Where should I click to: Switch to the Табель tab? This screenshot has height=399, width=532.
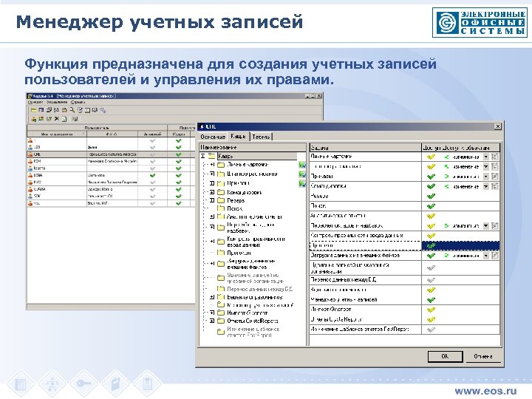click(x=261, y=137)
